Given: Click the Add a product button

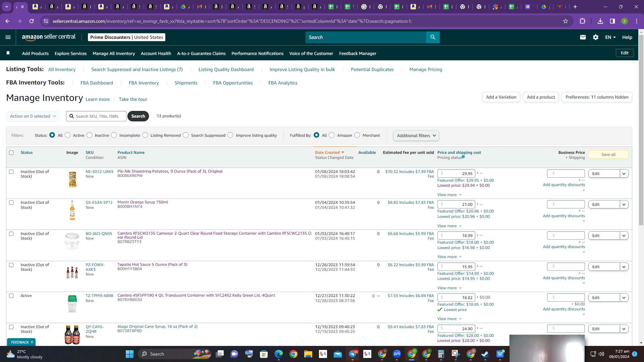Looking at the screenshot, I should point(541,97).
